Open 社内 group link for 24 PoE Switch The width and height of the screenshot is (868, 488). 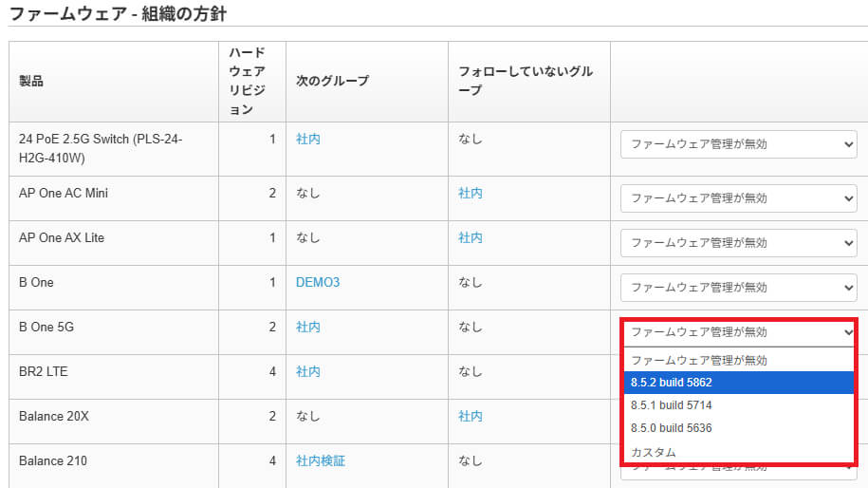(x=307, y=139)
